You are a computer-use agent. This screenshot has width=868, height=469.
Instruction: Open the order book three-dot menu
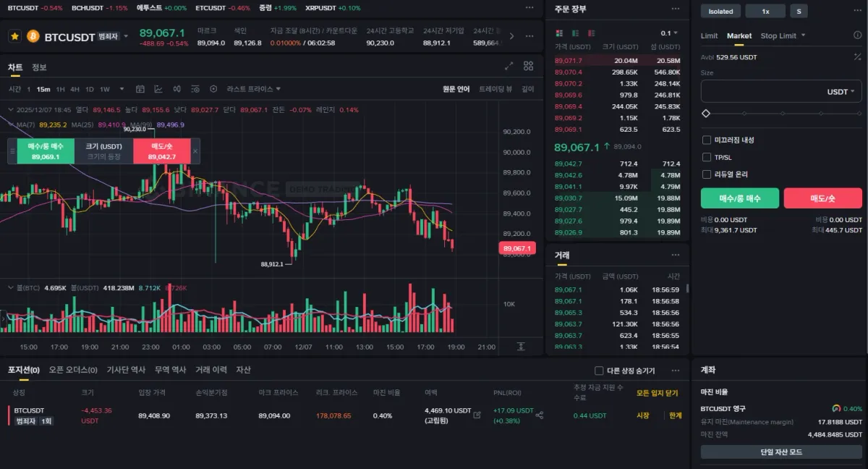point(676,9)
